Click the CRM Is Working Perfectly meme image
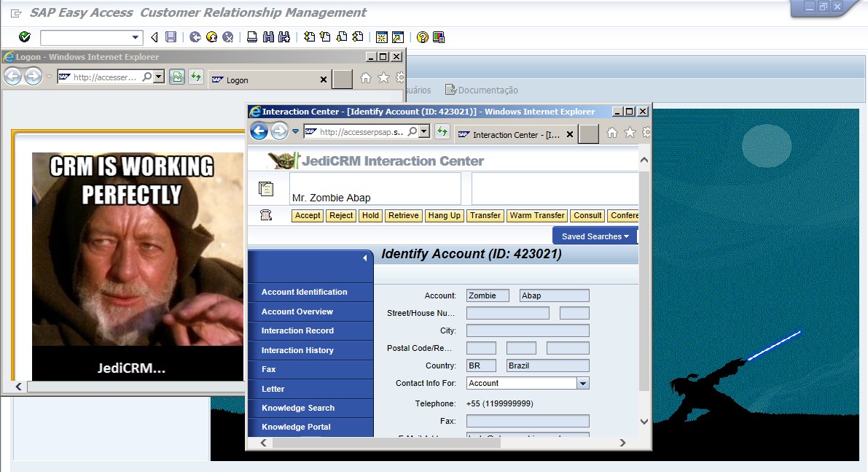This screenshot has width=868, height=472. (137, 266)
